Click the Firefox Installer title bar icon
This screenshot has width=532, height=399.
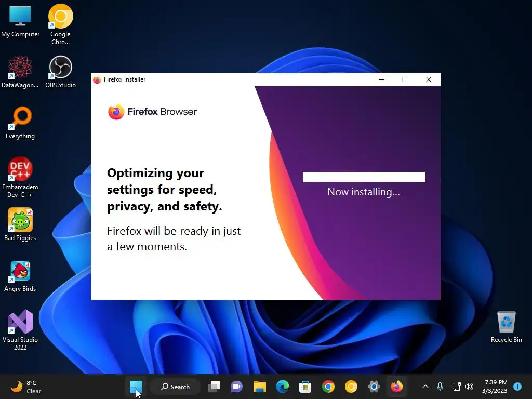tap(97, 79)
